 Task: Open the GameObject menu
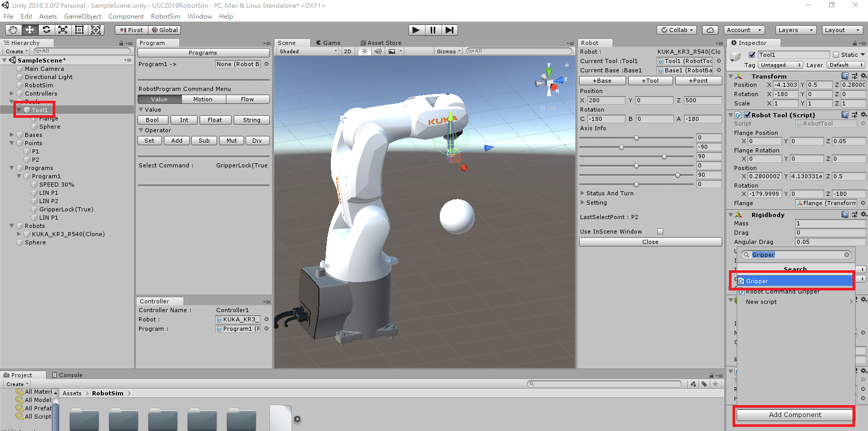(83, 17)
